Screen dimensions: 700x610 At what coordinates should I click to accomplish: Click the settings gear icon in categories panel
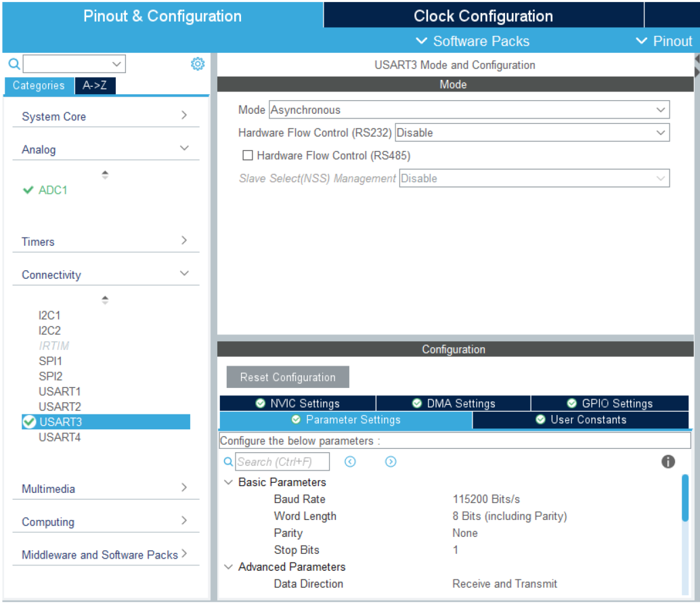(x=198, y=64)
